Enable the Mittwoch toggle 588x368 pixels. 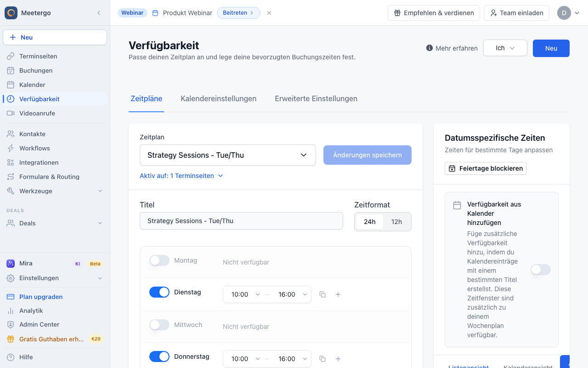[159, 325]
